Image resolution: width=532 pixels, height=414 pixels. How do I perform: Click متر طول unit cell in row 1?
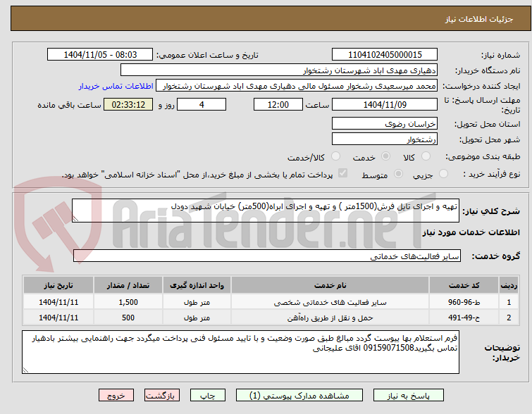point(197,302)
